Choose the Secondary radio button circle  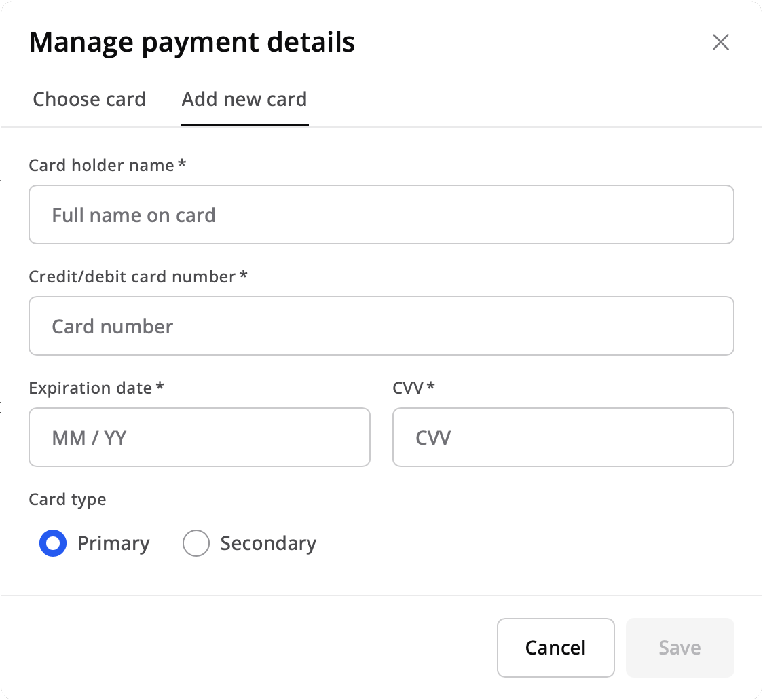pyautogui.click(x=196, y=543)
